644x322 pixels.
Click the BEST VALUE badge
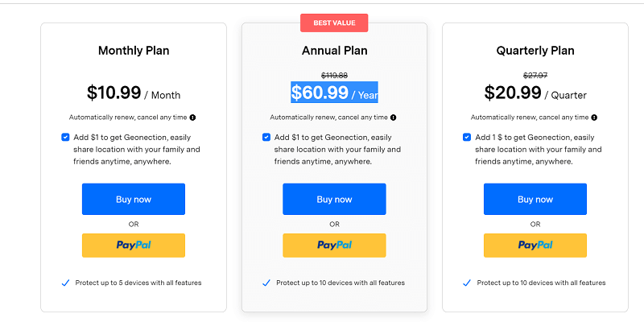pyautogui.click(x=334, y=23)
